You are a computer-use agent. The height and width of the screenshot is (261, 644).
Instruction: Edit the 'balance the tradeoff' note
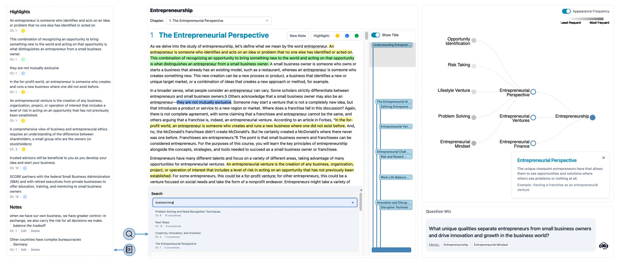click(24, 231)
